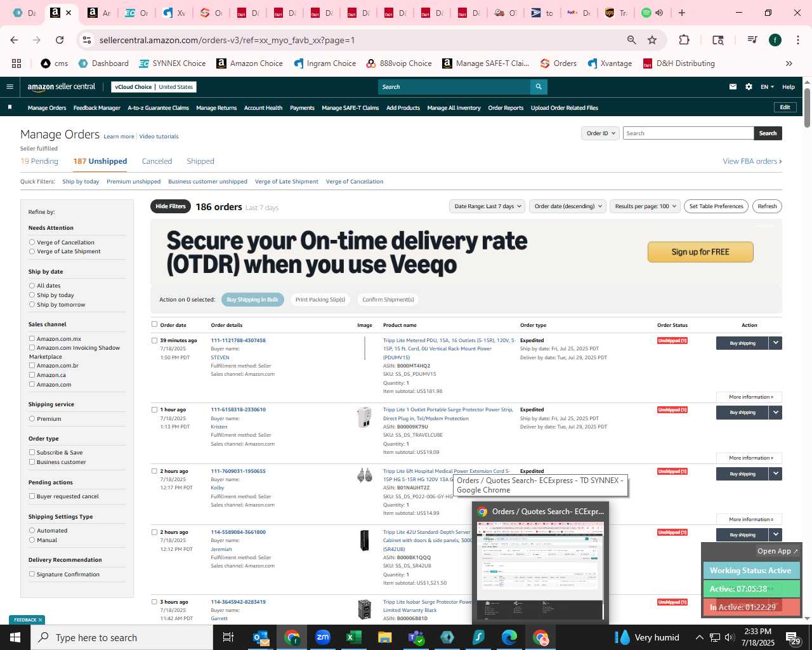Open the Date Range Last 7 days dropdown
This screenshot has width=812, height=650.
tap(487, 206)
